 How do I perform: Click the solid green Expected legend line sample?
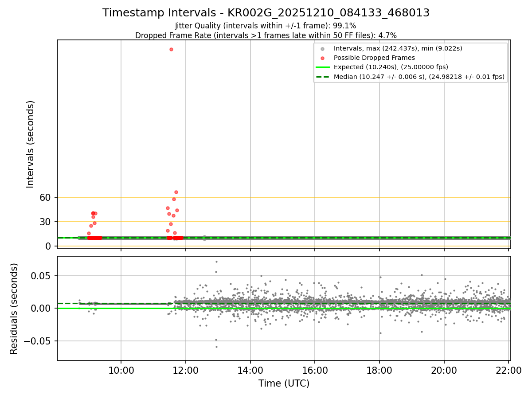coord(323,67)
